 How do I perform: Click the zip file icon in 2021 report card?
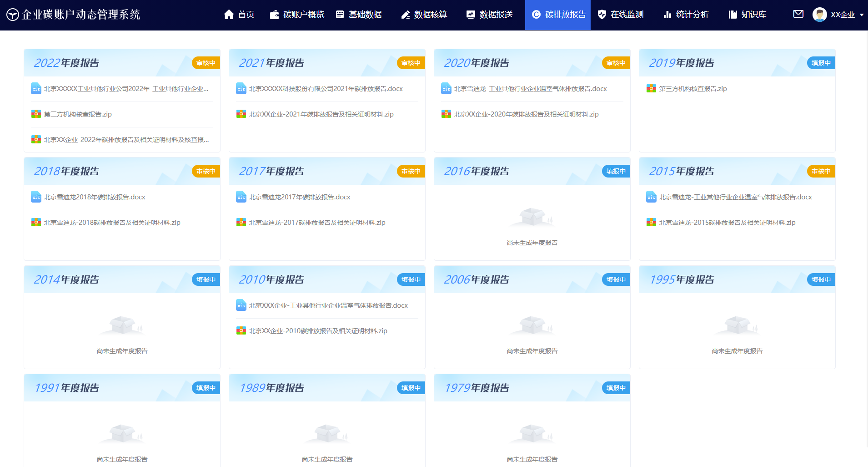[x=241, y=114]
